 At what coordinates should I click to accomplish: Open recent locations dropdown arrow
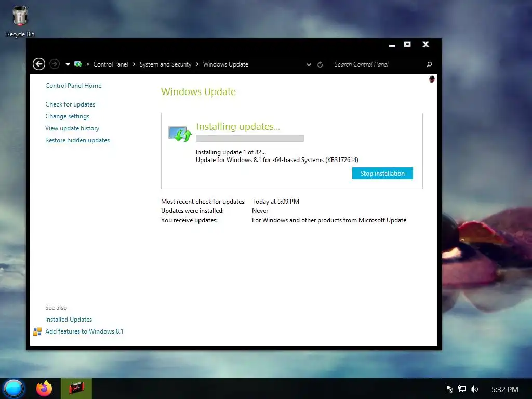[x=68, y=64]
